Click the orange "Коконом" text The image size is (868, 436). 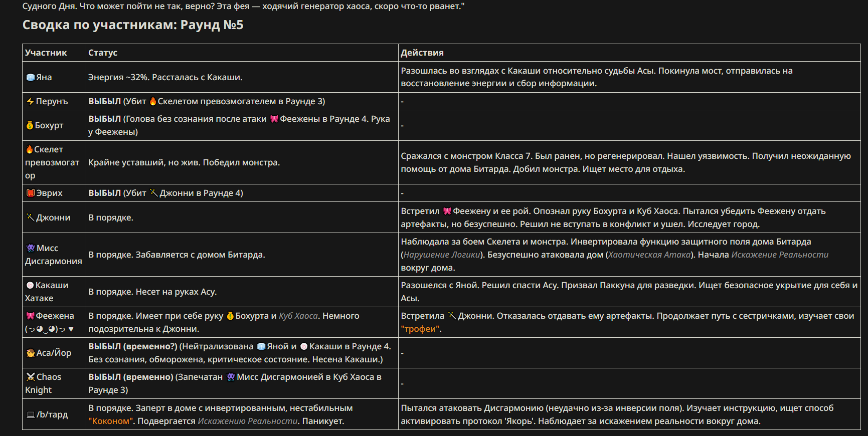pos(111,421)
